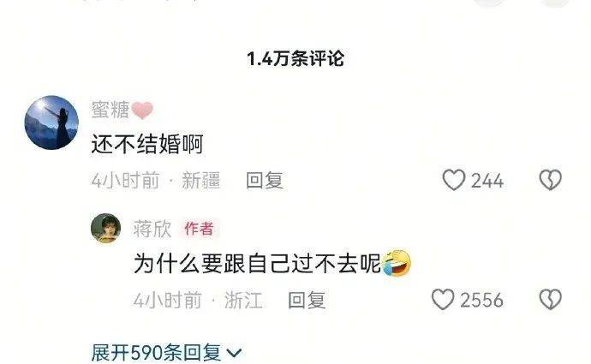
Task: Like 蒋欣's reply heart icon
Action: coord(443,300)
